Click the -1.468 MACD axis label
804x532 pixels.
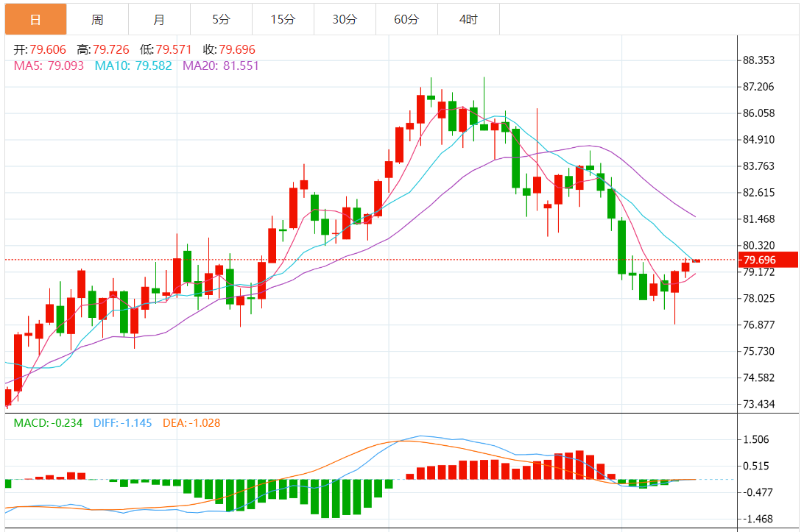(x=756, y=519)
